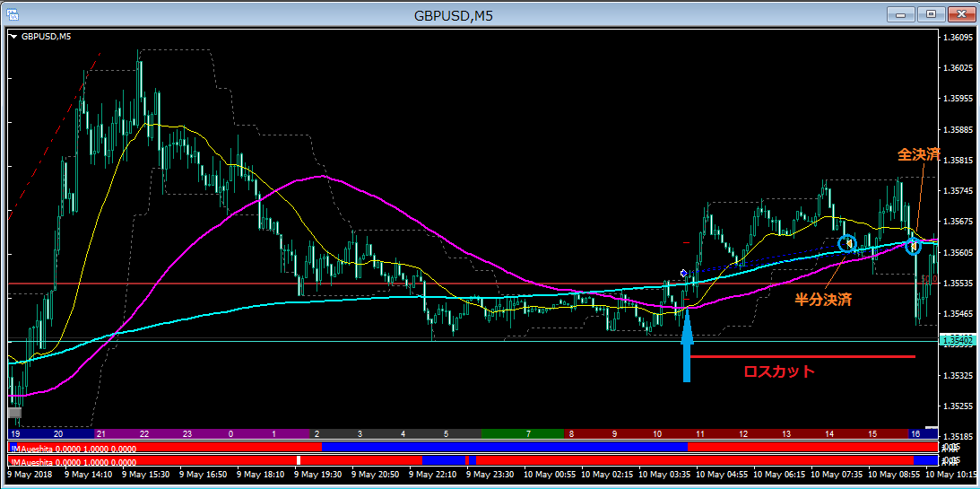Viewport: 980px width, 489px height.
Task: Click the 9 May 19:30 time label
Action: pos(317,475)
